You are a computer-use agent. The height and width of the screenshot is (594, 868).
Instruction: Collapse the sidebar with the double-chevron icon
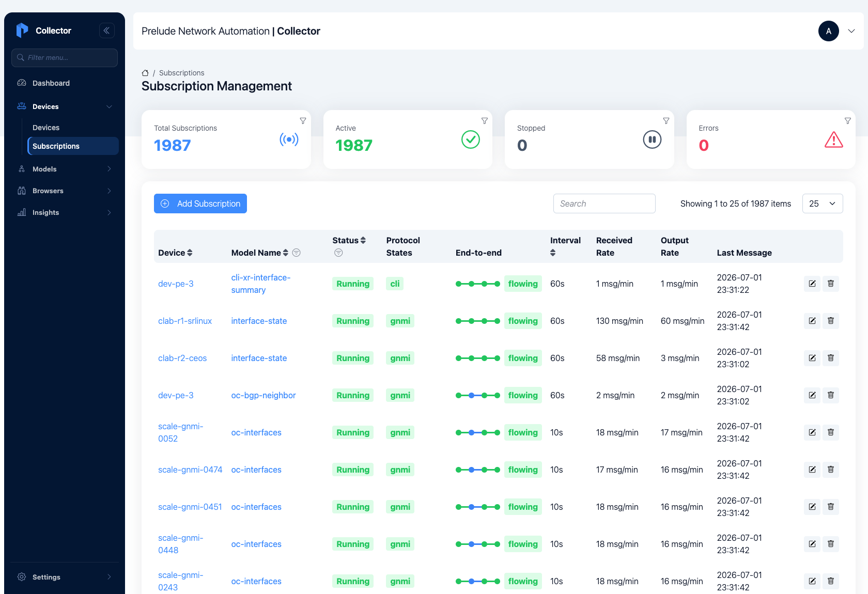tap(106, 30)
